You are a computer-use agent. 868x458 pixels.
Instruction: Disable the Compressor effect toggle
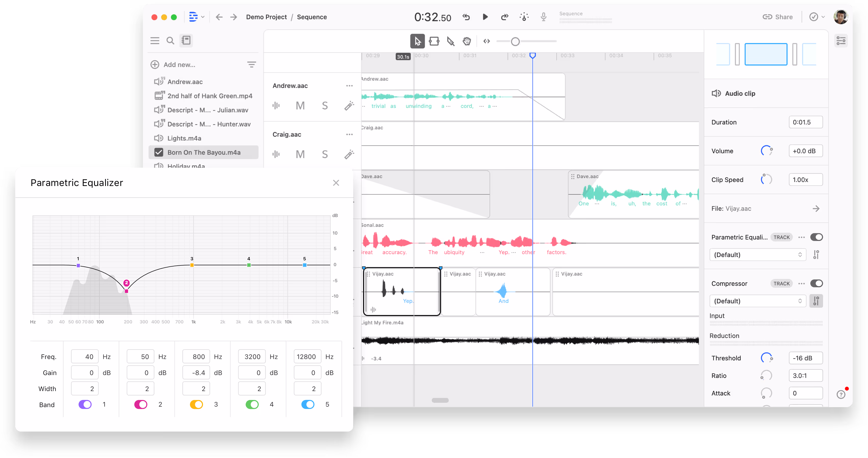(816, 283)
